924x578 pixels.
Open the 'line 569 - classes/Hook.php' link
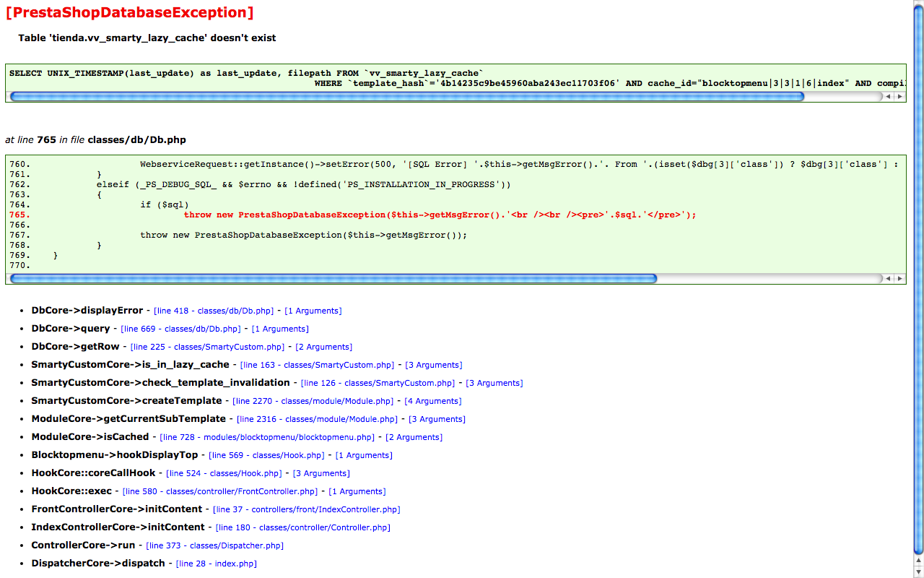tap(267, 455)
